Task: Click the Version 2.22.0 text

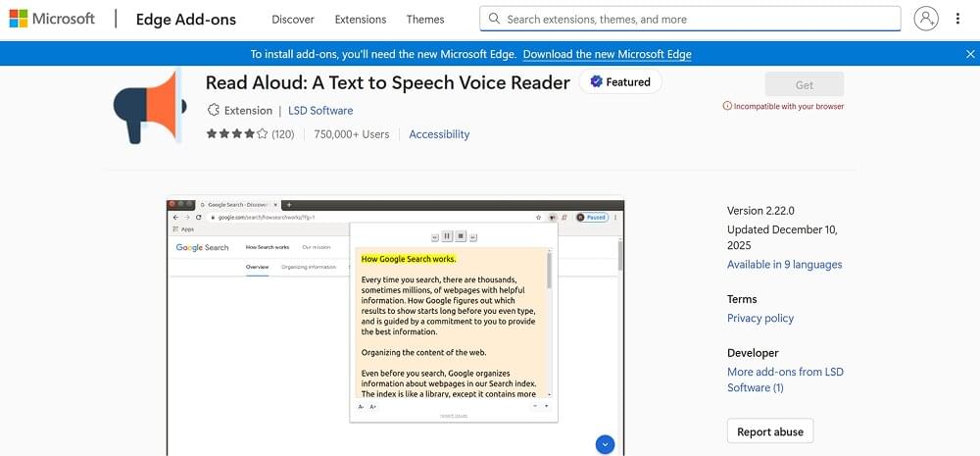Action: (x=760, y=211)
